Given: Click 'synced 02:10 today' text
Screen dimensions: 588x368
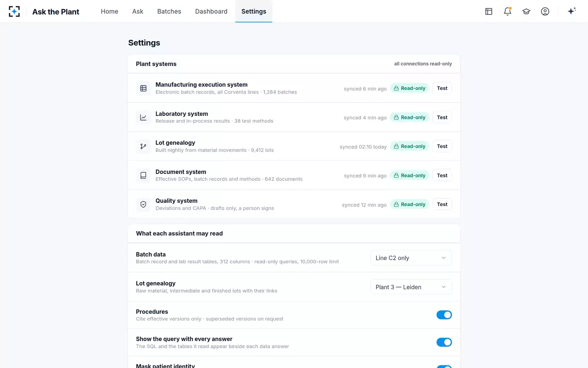Looking at the screenshot, I should (363, 147).
